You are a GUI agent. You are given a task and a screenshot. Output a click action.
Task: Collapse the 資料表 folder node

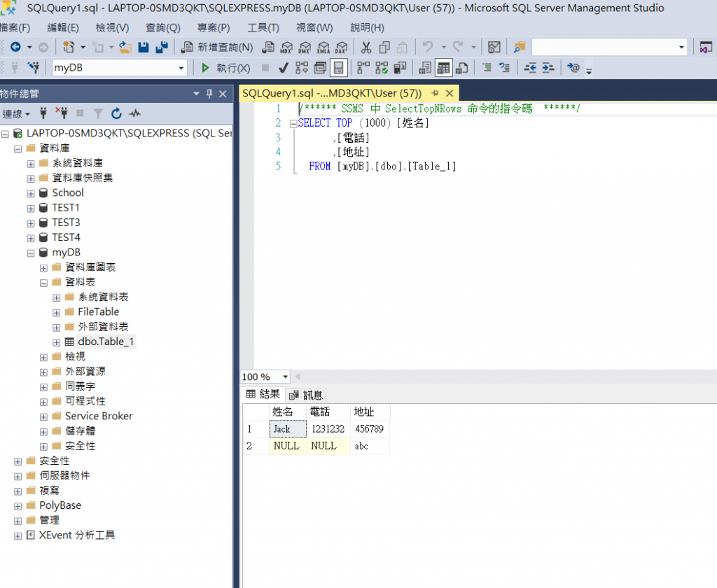pos(43,283)
